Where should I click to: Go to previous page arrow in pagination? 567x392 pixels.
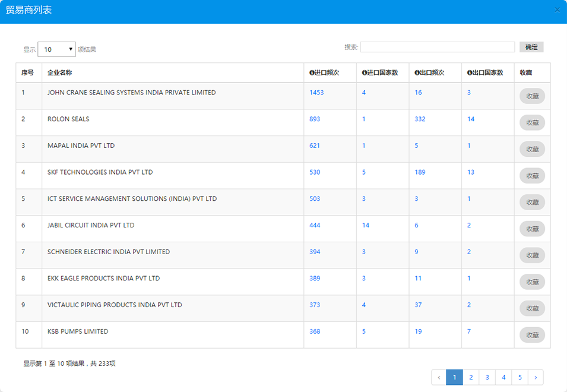coord(439,377)
